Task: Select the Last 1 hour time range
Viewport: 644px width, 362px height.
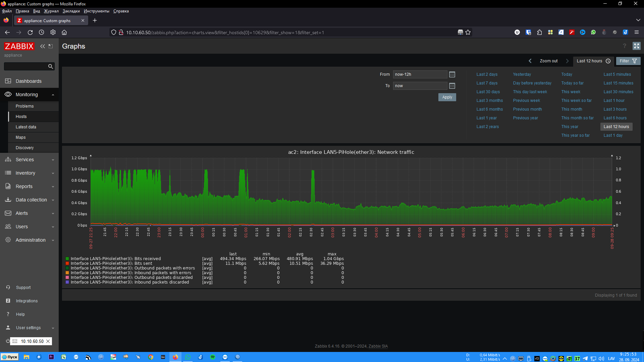Action: pos(614,101)
